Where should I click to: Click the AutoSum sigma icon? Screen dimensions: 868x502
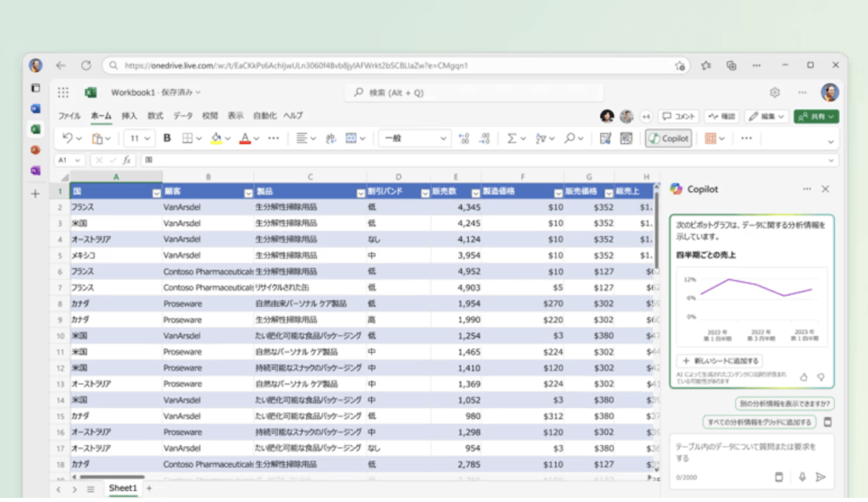coord(511,138)
